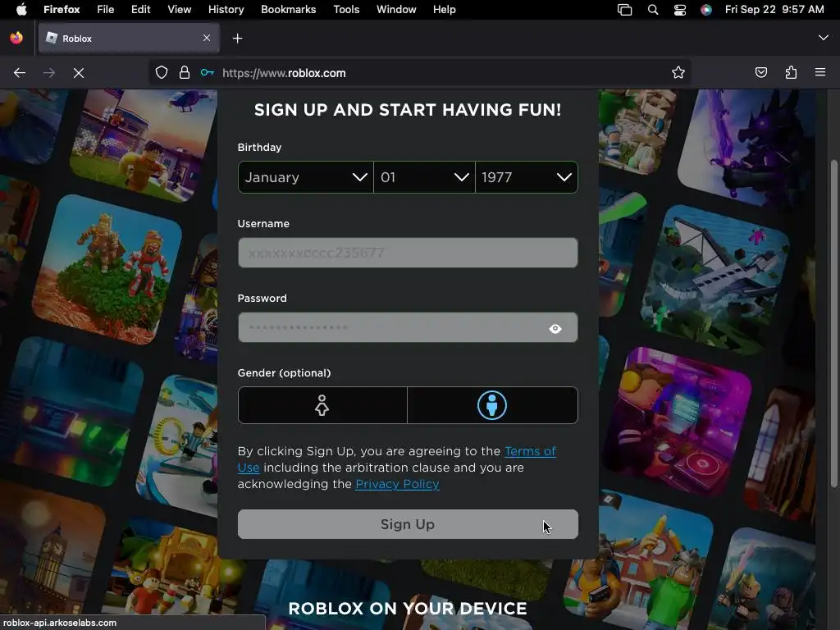
Task: Open the History menu
Action: pyautogui.click(x=226, y=9)
